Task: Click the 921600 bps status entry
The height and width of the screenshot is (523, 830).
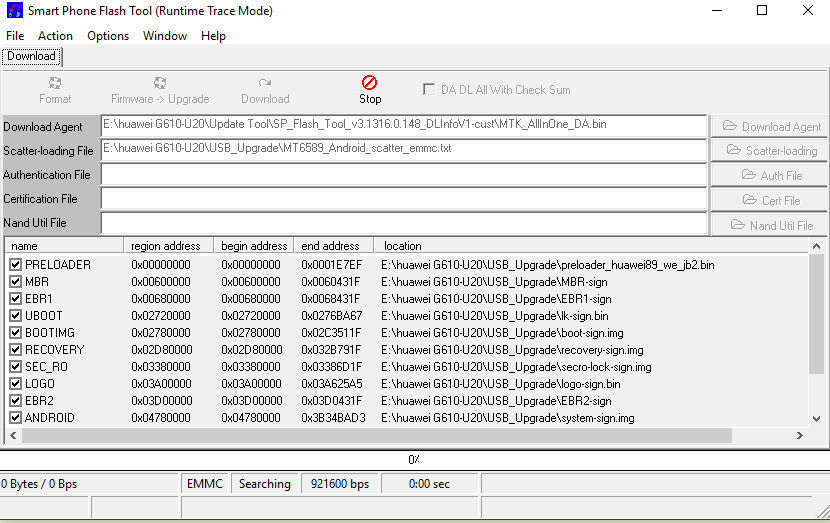Action: click(340, 484)
